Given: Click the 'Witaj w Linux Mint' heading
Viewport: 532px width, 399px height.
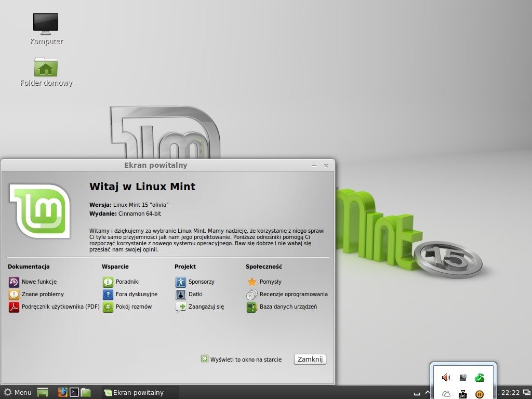Looking at the screenshot, I should [x=142, y=187].
